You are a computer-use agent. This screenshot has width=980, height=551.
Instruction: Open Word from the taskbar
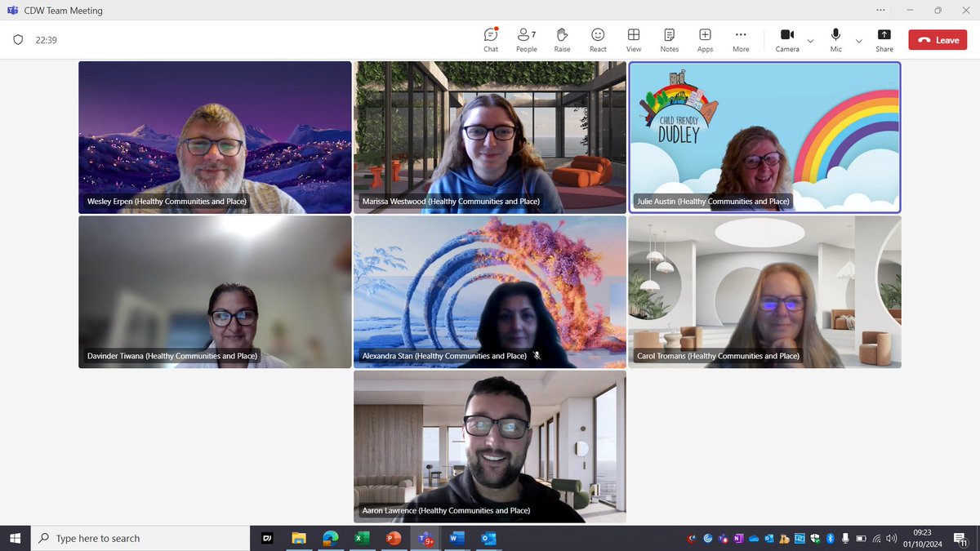[456, 538]
